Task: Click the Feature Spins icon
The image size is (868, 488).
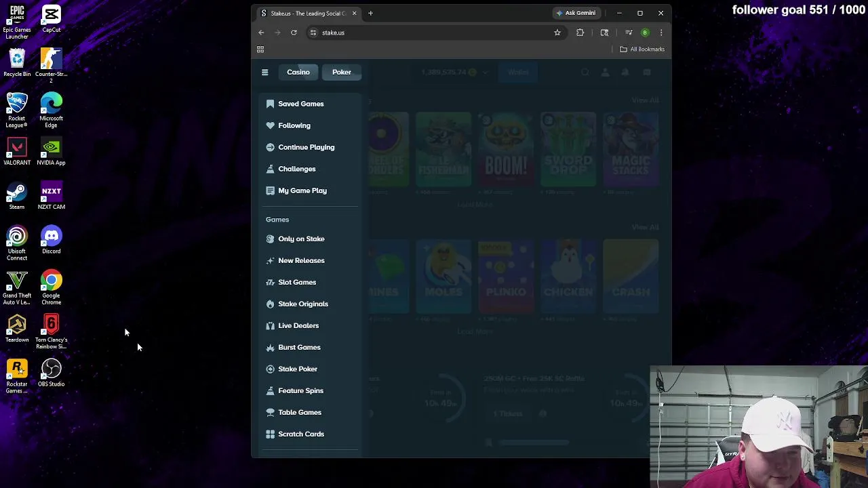Action: point(270,390)
